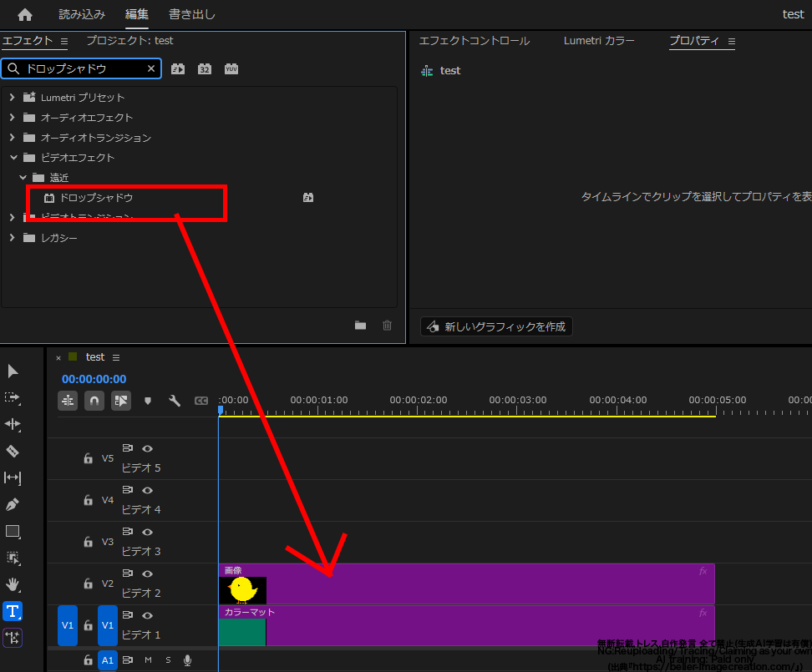Expand the オーディオエフェクト folder
812x672 pixels.
tap(13, 118)
